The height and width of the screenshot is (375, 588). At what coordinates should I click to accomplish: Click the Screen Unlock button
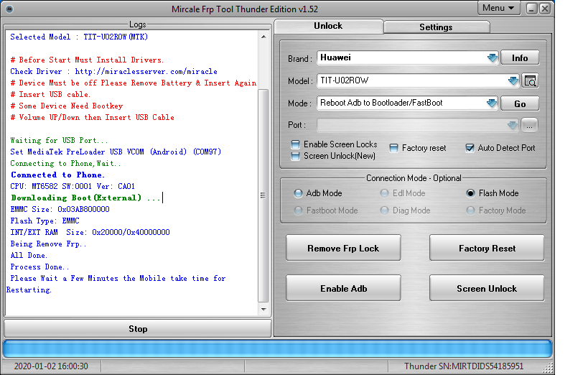[x=487, y=288]
